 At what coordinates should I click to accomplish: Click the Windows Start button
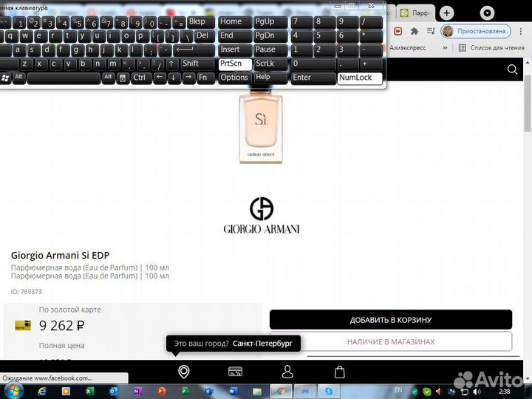(13, 390)
